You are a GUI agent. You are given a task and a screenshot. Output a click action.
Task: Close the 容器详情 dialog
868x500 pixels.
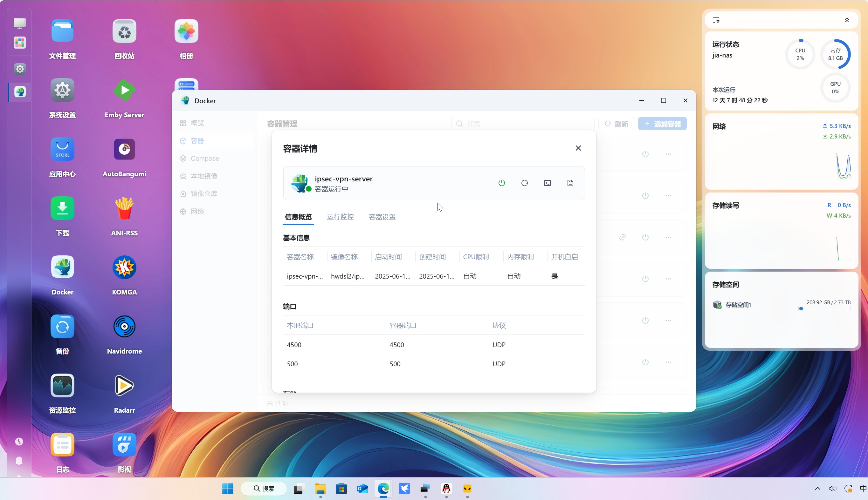(x=578, y=148)
